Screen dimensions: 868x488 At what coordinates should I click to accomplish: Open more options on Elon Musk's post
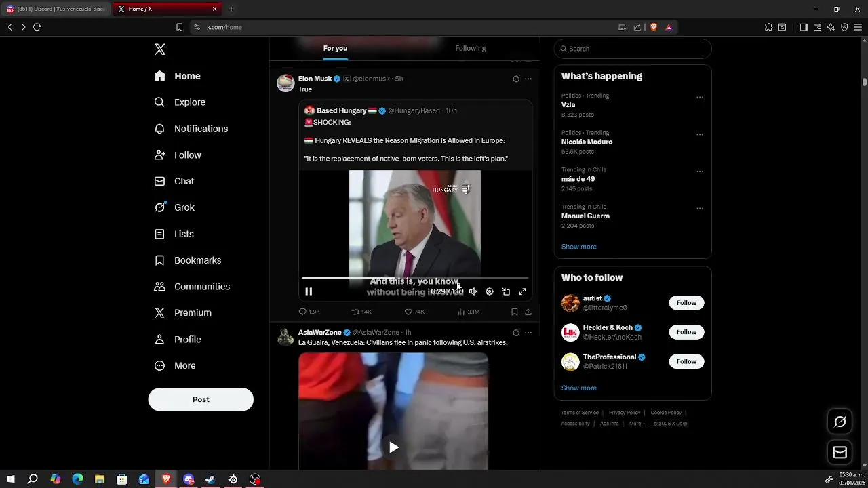coord(528,79)
